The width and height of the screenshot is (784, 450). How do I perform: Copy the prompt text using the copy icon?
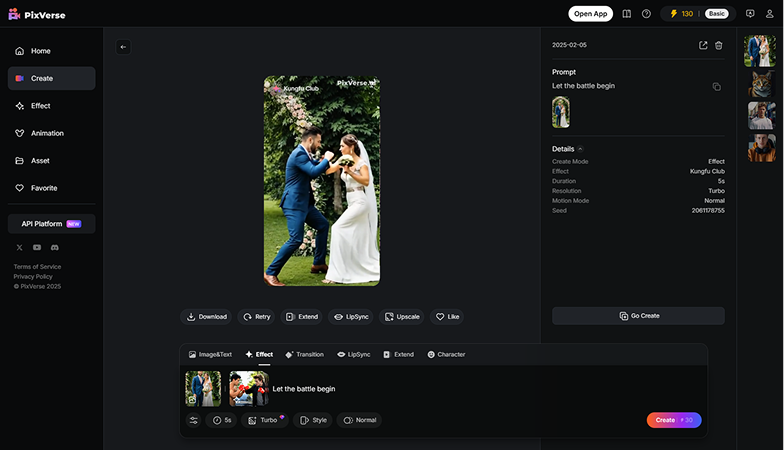pyautogui.click(x=716, y=87)
